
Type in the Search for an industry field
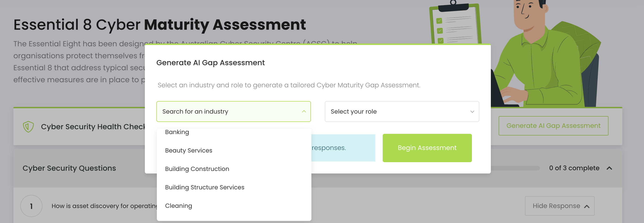[x=230, y=111]
